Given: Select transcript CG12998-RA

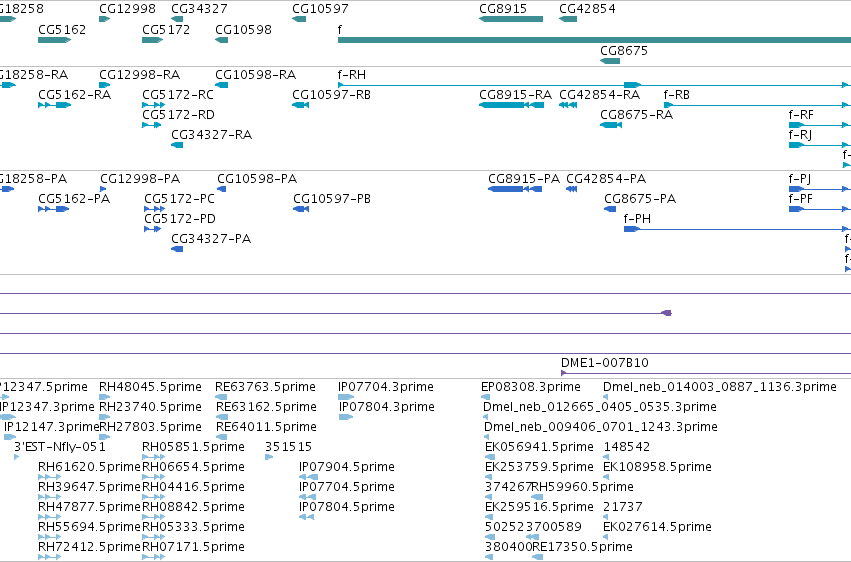Looking at the screenshot, I should [105, 85].
